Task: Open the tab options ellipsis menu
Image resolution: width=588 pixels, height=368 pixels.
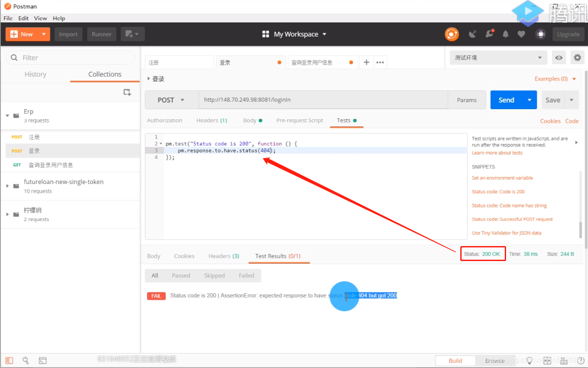Action: pos(380,63)
